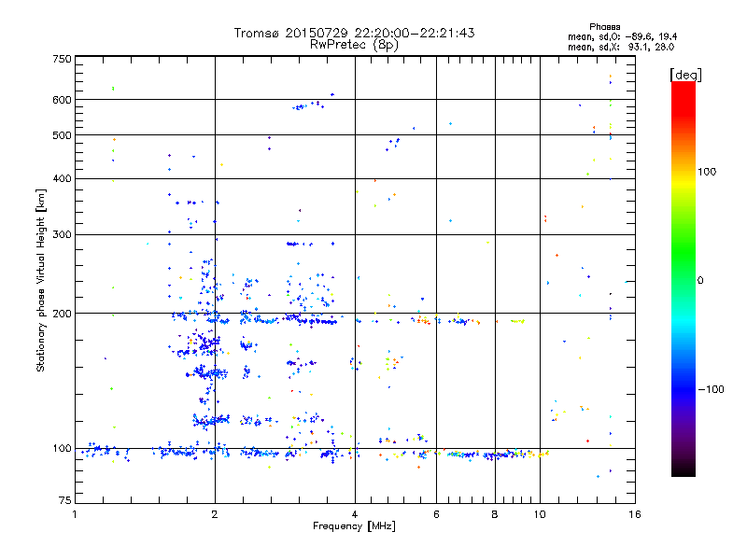Click the Frequency [MHz] axis title
Viewport: 747px width, 560px height.
coord(354,528)
